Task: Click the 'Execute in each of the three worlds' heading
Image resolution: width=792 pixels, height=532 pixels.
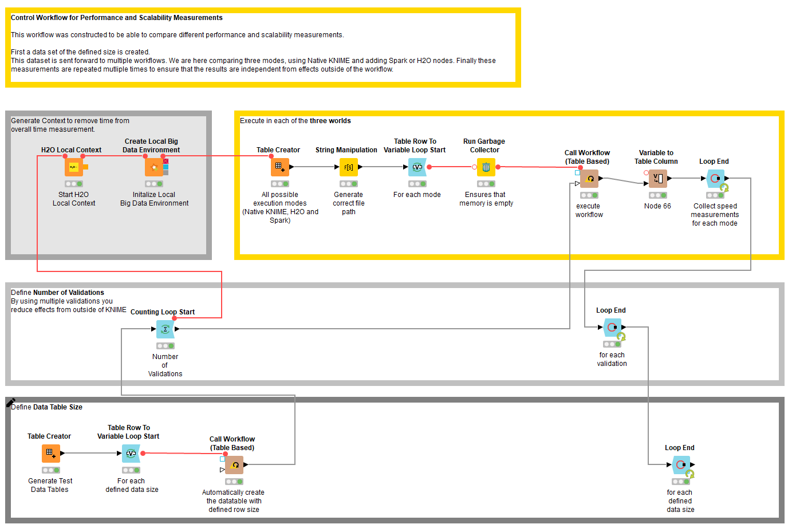Action: click(295, 121)
